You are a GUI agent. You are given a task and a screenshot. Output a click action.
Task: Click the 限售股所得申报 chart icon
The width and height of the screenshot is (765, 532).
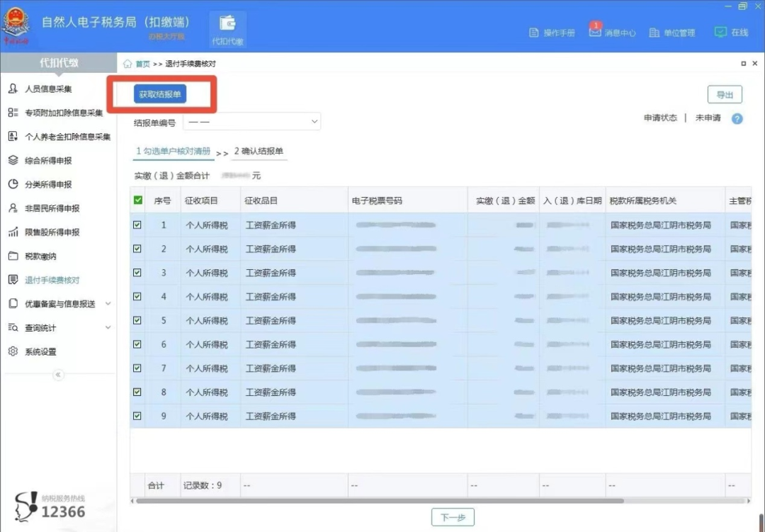tap(13, 232)
